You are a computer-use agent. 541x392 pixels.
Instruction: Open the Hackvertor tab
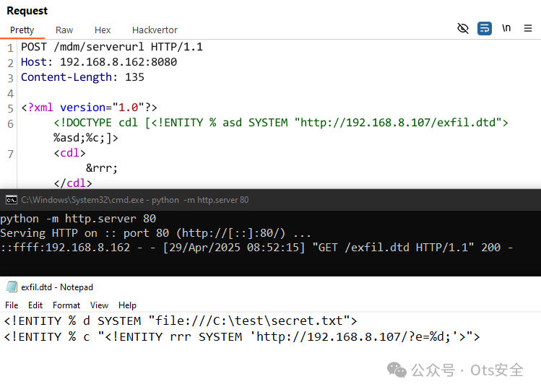click(155, 30)
